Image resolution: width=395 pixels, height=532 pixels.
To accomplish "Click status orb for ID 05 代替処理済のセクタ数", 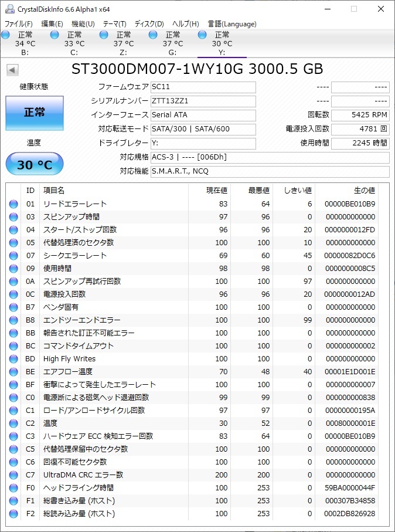I will (x=13, y=243).
